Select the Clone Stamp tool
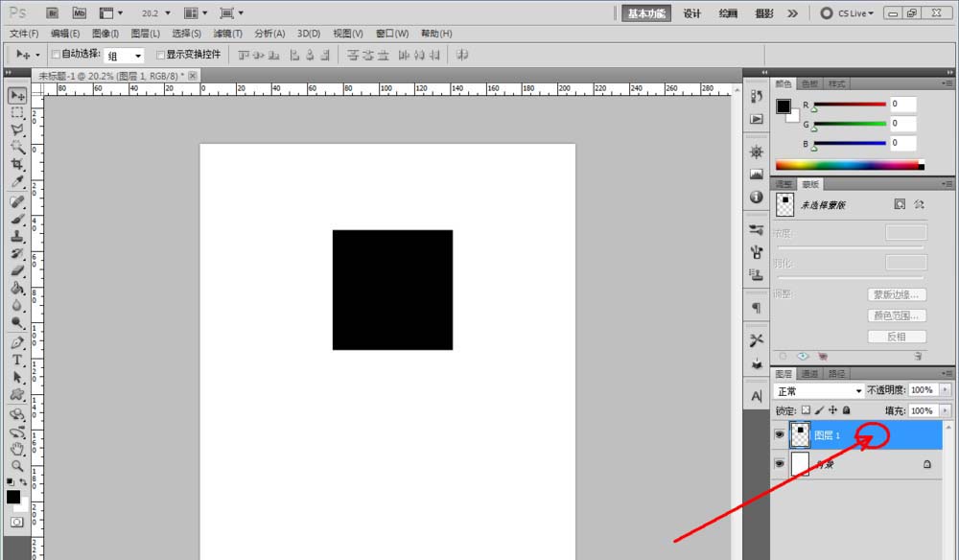The image size is (959, 560). pos(17,236)
